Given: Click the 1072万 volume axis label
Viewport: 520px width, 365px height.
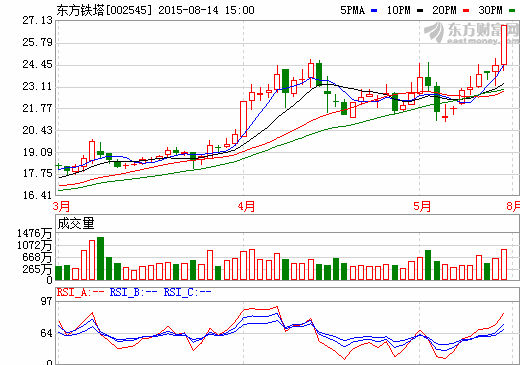Looking at the screenshot, I should coord(35,246).
